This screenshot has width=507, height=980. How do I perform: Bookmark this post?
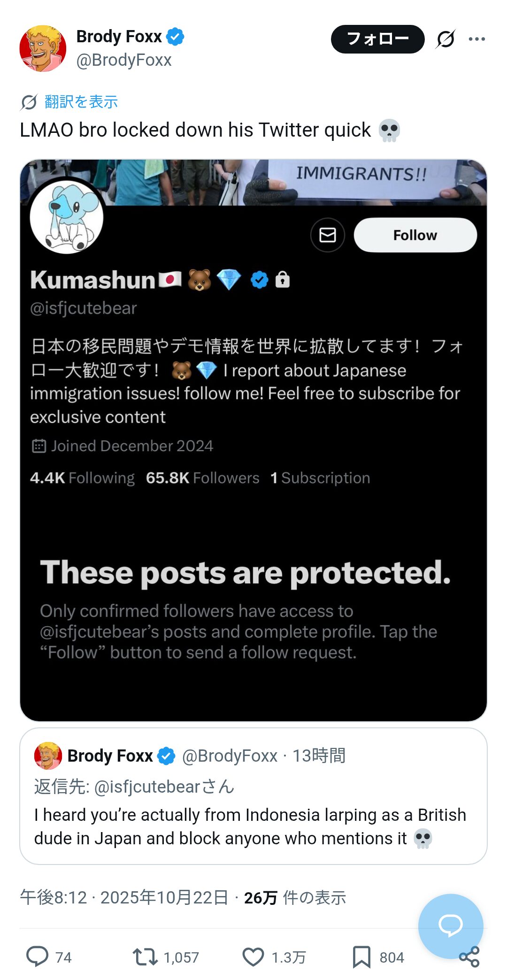(x=361, y=957)
